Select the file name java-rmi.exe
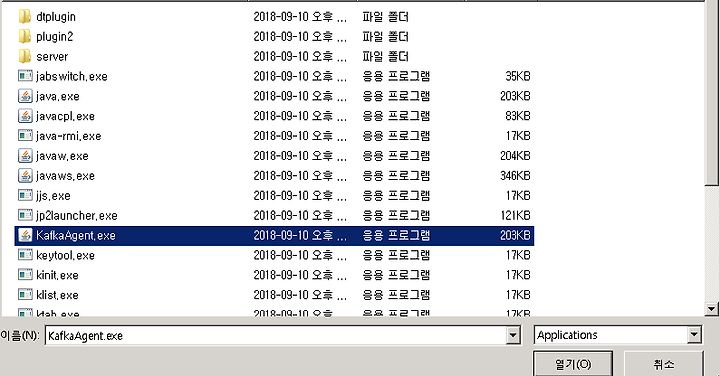The width and height of the screenshot is (720, 376). coord(68,136)
